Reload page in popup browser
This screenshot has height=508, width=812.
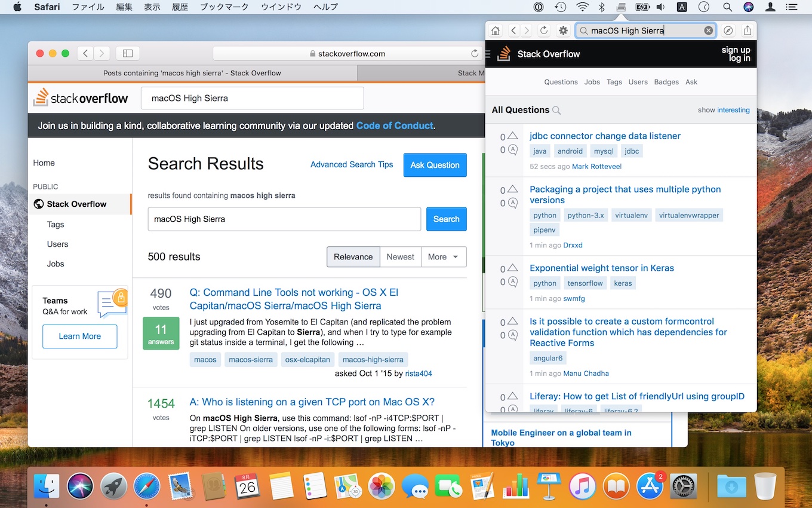click(544, 30)
